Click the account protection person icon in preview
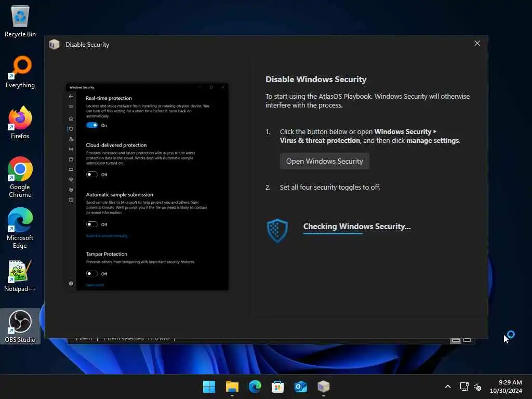 click(x=71, y=139)
